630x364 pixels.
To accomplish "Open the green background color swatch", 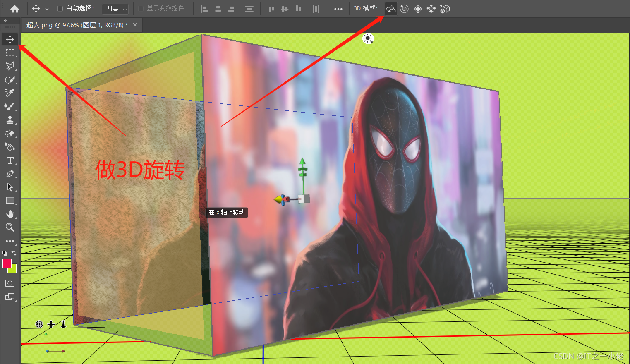I will point(14,270).
